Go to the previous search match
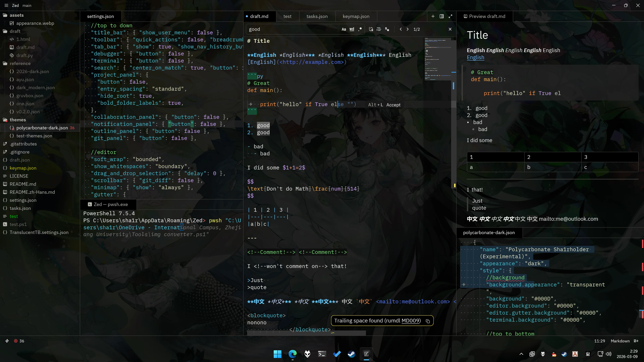644x362 pixels. [401, 29]
